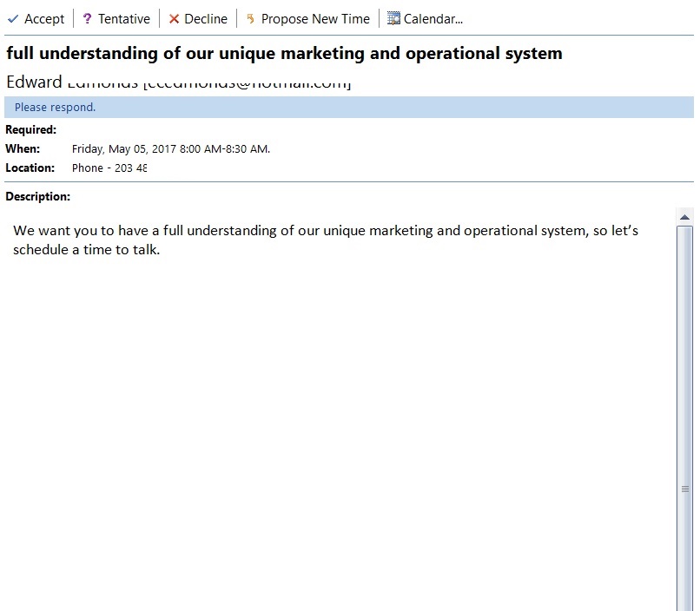The width and height of the screenshot is (700, 611).
Task: Click the purple Tentative question mark icon
Action: [x=87, y=18]
